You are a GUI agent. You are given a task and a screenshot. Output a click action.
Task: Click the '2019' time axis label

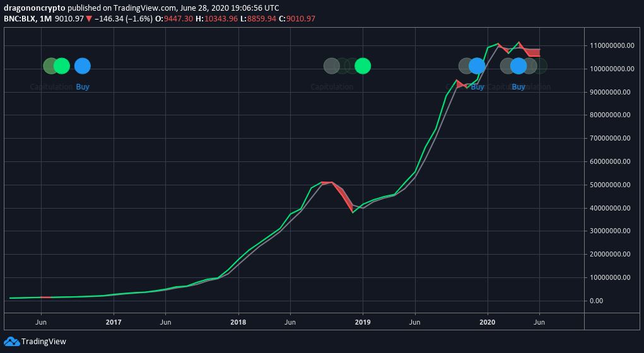click(x=363, y=322)
